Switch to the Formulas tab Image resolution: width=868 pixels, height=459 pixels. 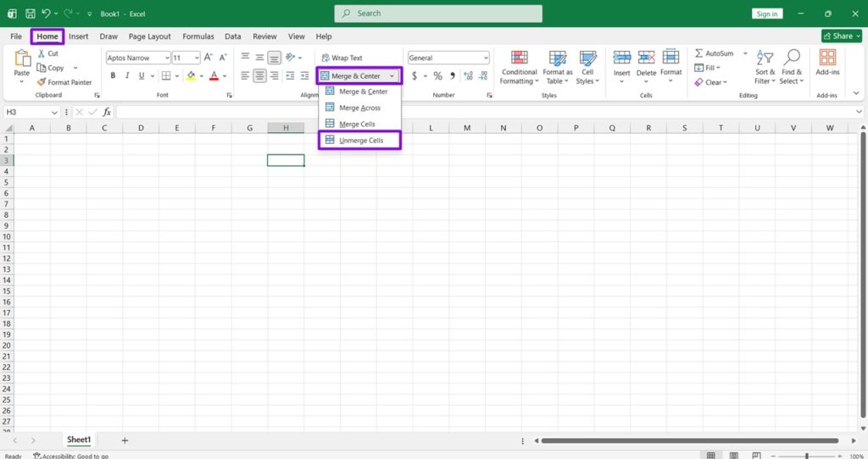pyautogui.click(x=198, y=36)
